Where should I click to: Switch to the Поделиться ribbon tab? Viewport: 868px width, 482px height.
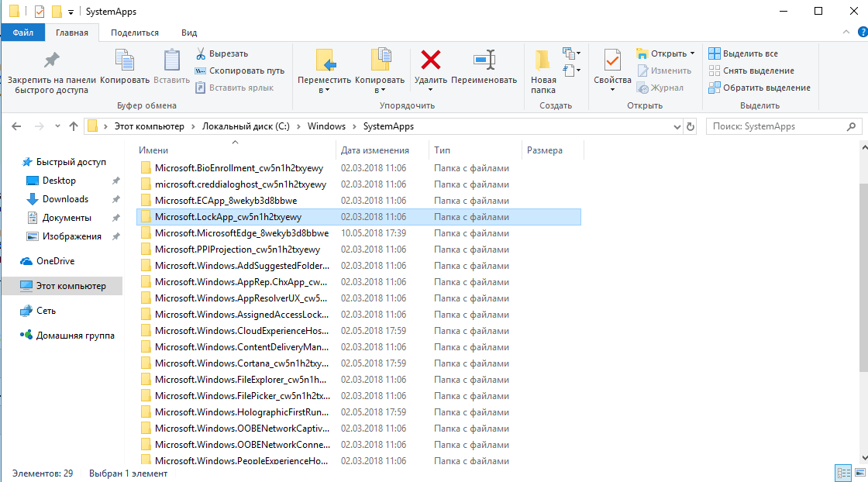coord(135,33)
